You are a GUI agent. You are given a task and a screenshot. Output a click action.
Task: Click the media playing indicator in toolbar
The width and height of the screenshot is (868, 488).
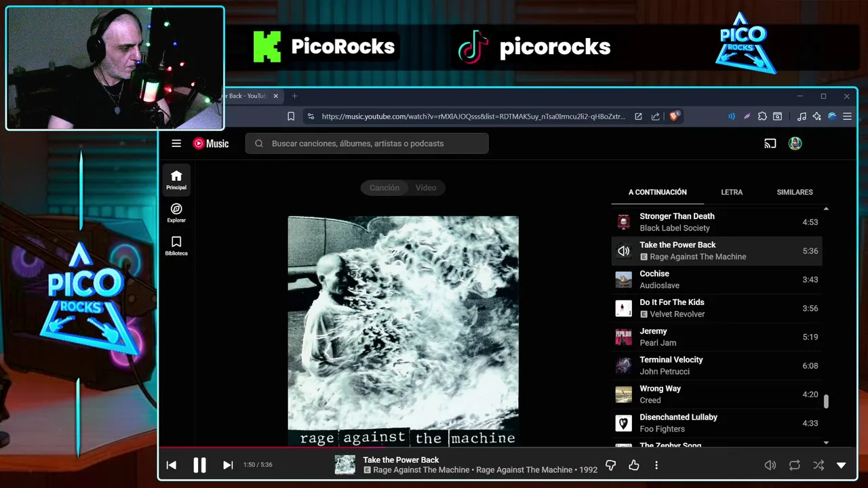732,117
